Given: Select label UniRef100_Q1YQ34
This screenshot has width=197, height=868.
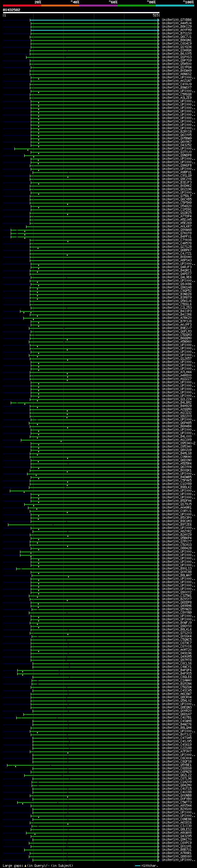Looking at the screenshot, I should 177,47.
